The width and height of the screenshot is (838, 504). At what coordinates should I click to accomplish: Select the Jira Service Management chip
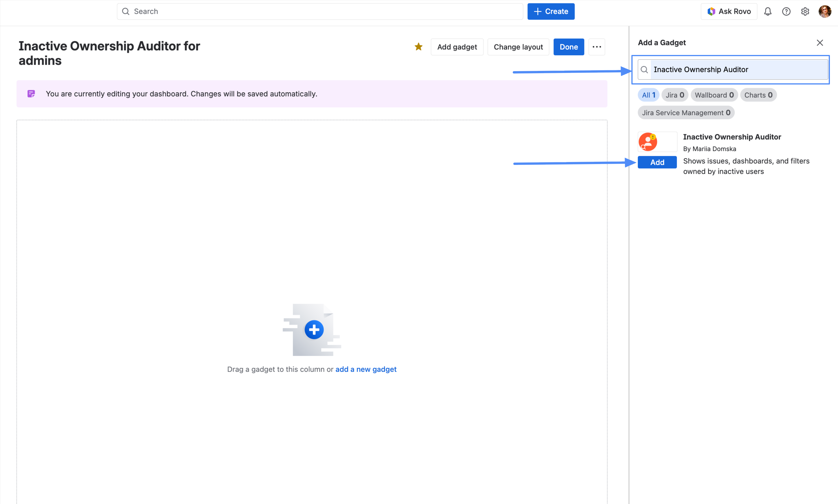pos(686,113)
